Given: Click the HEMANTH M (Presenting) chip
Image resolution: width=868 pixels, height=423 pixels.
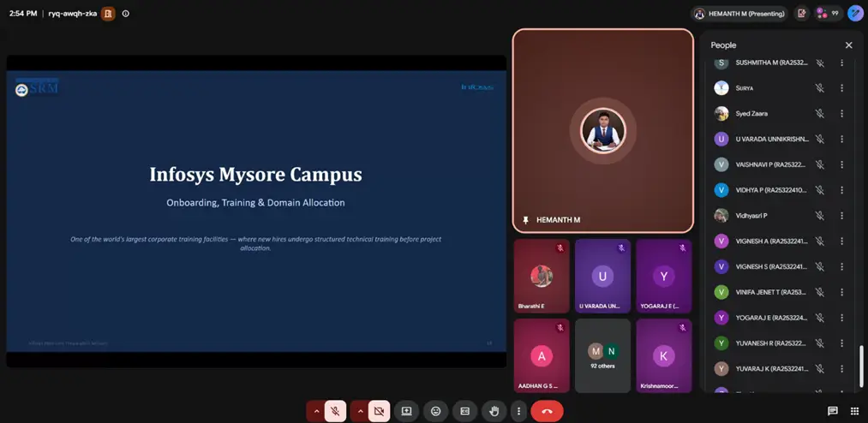Looking at the screenshot, I should point(739,14).
